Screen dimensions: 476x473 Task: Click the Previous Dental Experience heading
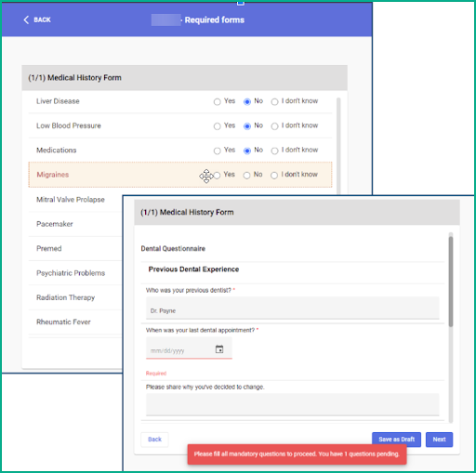193,269
